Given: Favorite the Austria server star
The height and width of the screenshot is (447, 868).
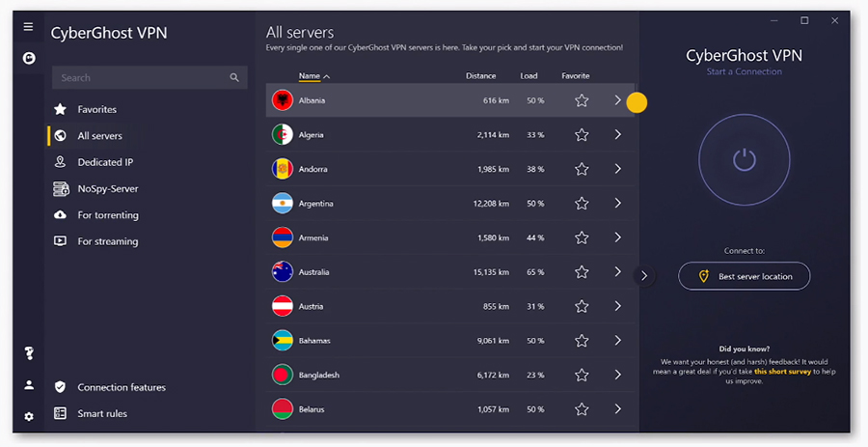Looking at the screenshot, I should click(x=582, y=306).
